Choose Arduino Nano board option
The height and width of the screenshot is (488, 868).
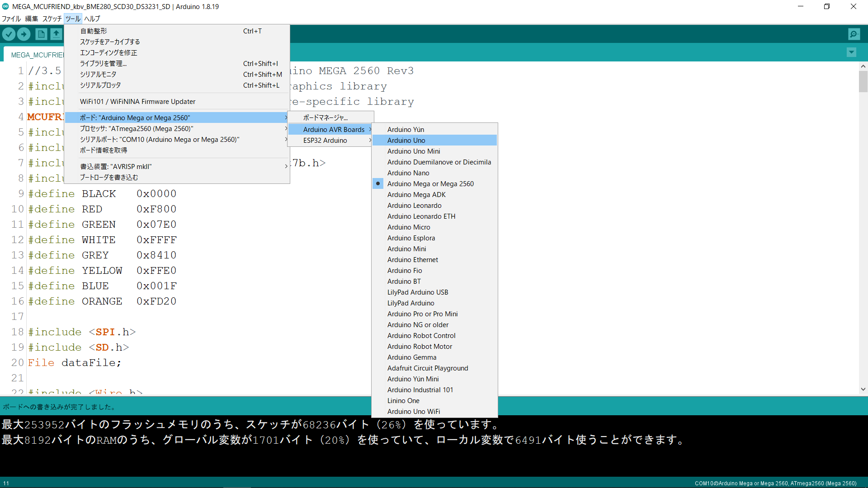408,173
